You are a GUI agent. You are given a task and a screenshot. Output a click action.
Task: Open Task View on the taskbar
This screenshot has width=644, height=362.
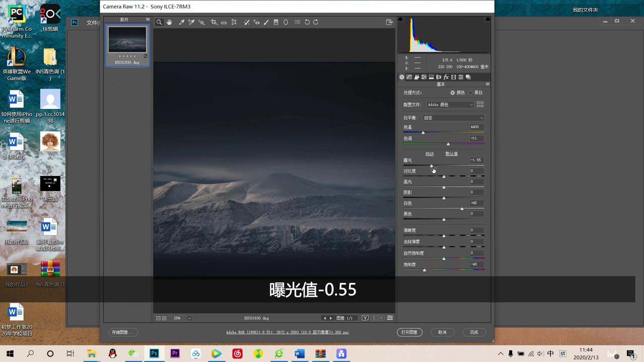tap(70, 353)
